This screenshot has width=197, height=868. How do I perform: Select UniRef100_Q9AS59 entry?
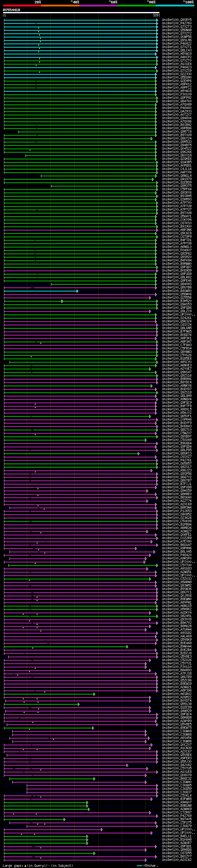177,491
